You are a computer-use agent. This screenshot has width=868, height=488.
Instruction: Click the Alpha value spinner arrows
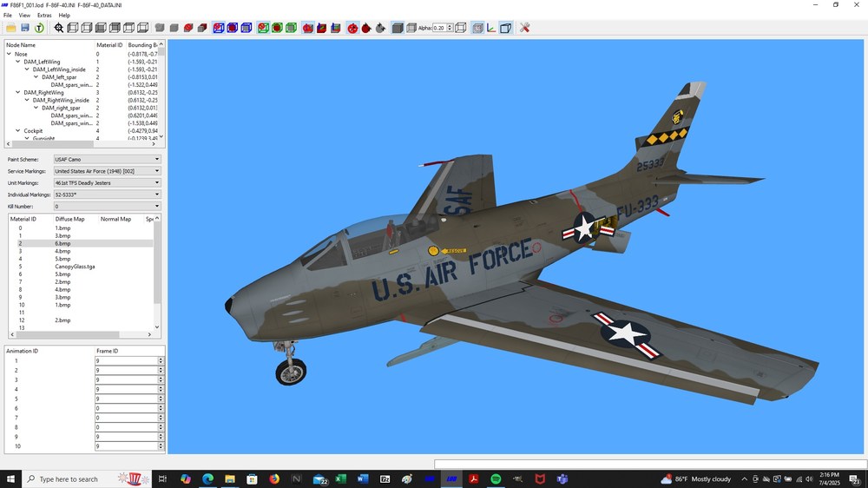[x=450, y=28]
